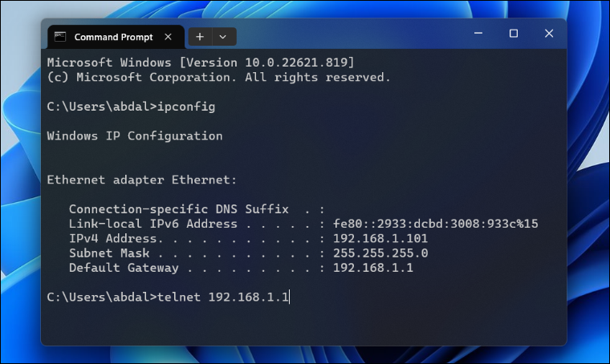Expand the new tab profile dropdown

223,37
